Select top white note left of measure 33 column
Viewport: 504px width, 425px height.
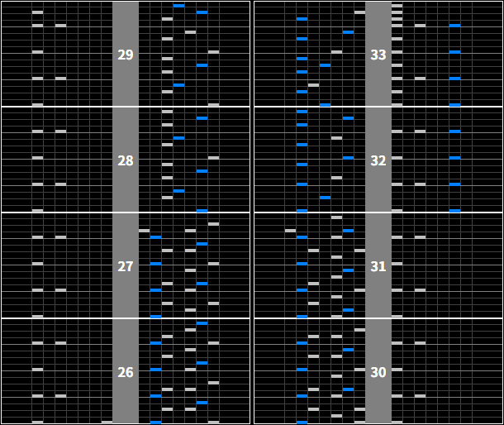359,12
